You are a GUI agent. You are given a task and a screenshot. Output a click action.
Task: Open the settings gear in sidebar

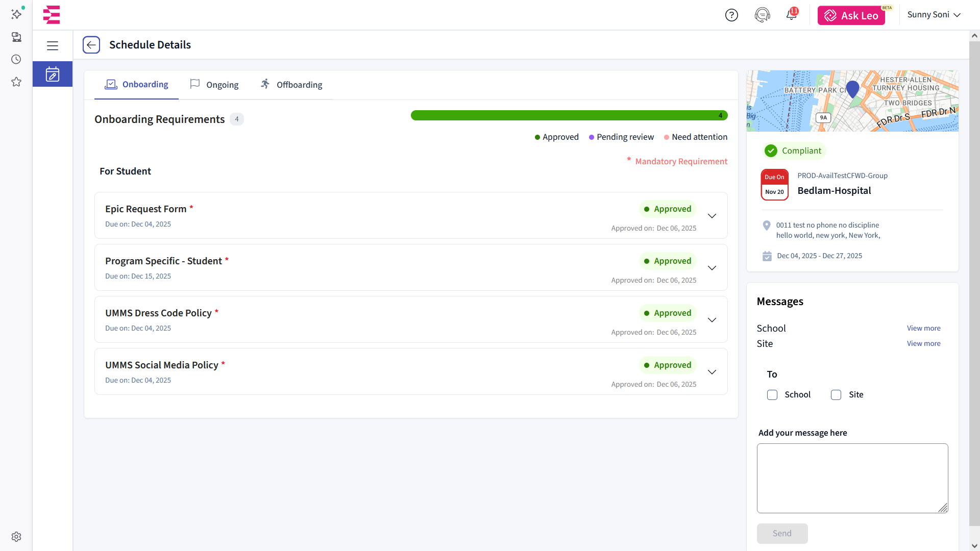click(16, 537)
